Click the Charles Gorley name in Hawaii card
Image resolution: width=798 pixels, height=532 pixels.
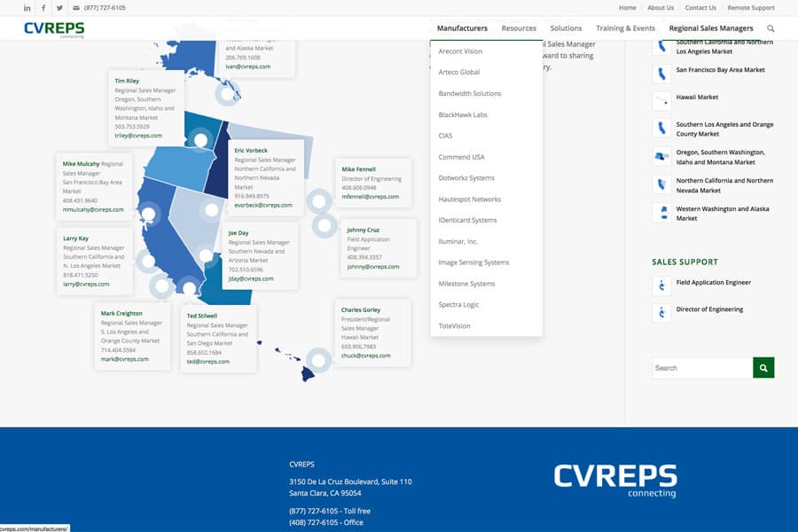click(x=360, y=310)
